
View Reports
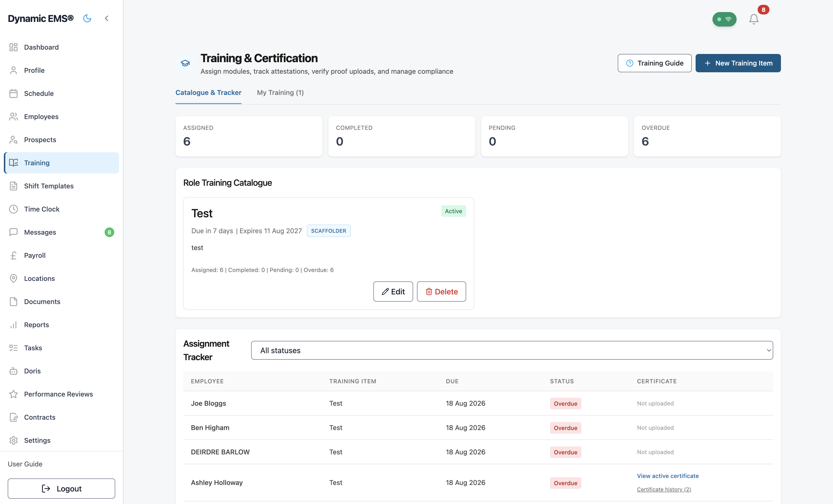(x=61, y=325)
